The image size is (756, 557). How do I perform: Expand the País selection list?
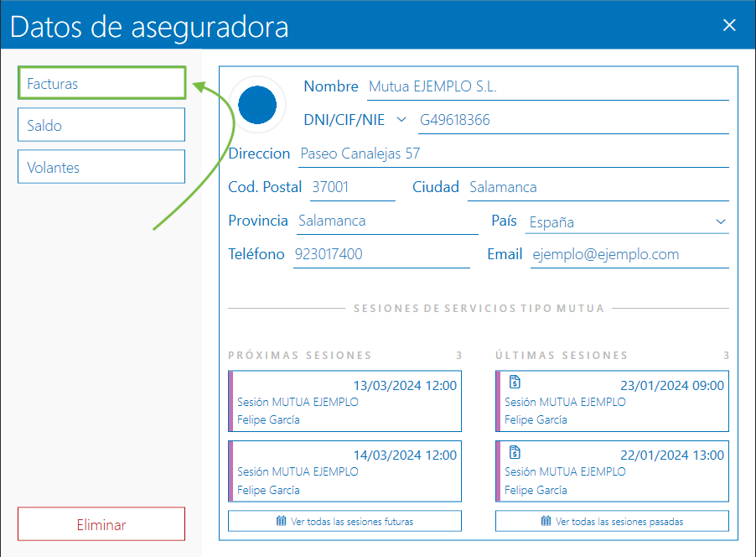click(x=720, y=222)
